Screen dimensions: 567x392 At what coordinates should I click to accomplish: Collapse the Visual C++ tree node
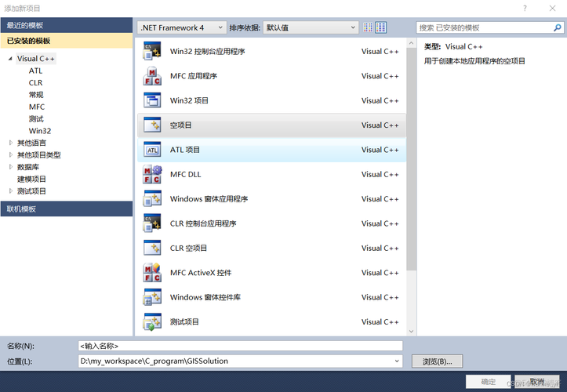10,59
